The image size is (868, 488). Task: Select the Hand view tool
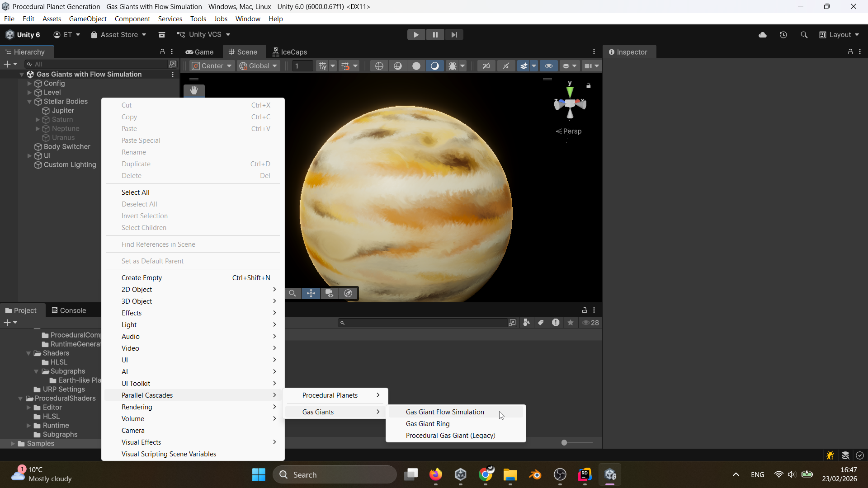[194, 90]
